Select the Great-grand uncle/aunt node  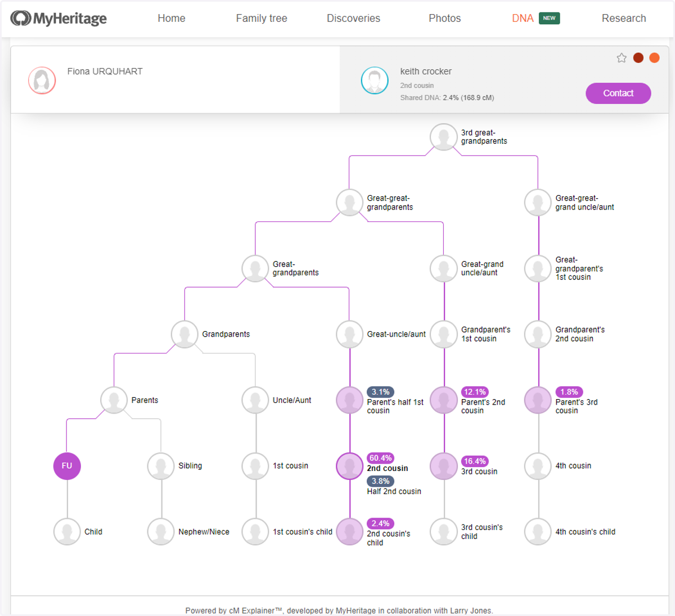pos(444,269)
